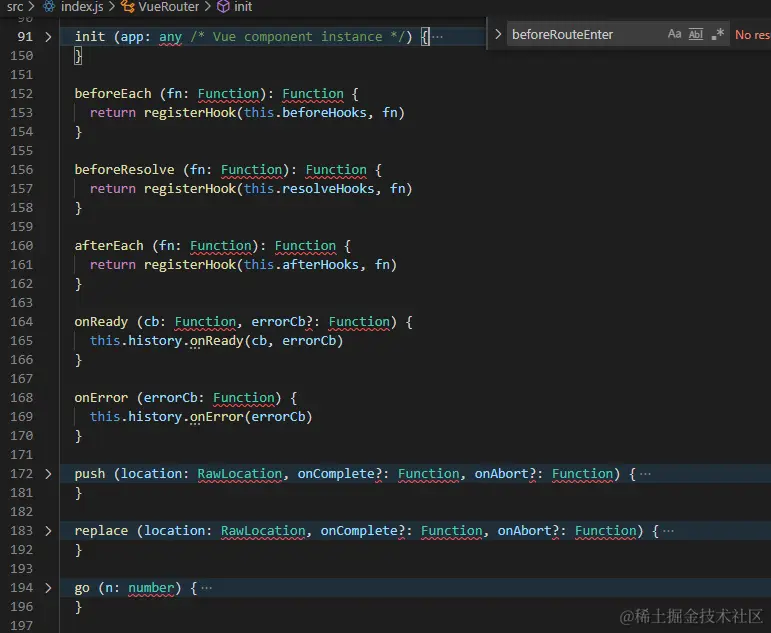The width and height of the screenshot is (771, 633).
Task: Click the afterEach method name
Action: coord(109,245)
